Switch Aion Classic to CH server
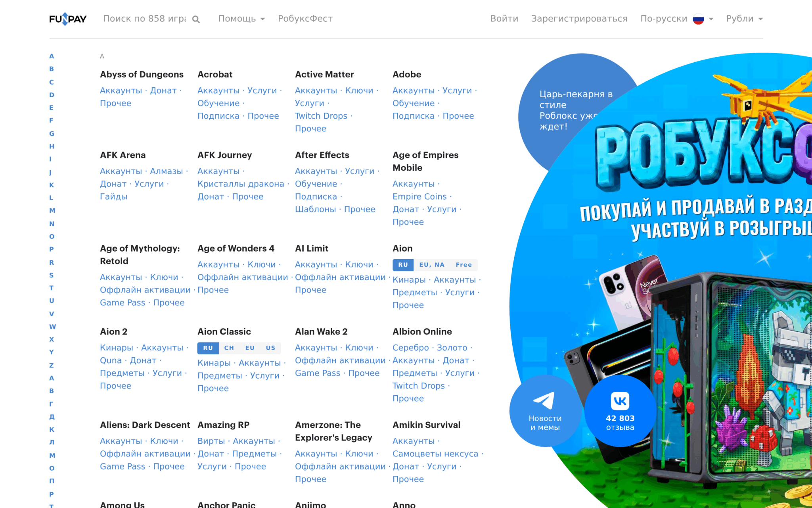 pyautogui.click(x=229, y=348)
